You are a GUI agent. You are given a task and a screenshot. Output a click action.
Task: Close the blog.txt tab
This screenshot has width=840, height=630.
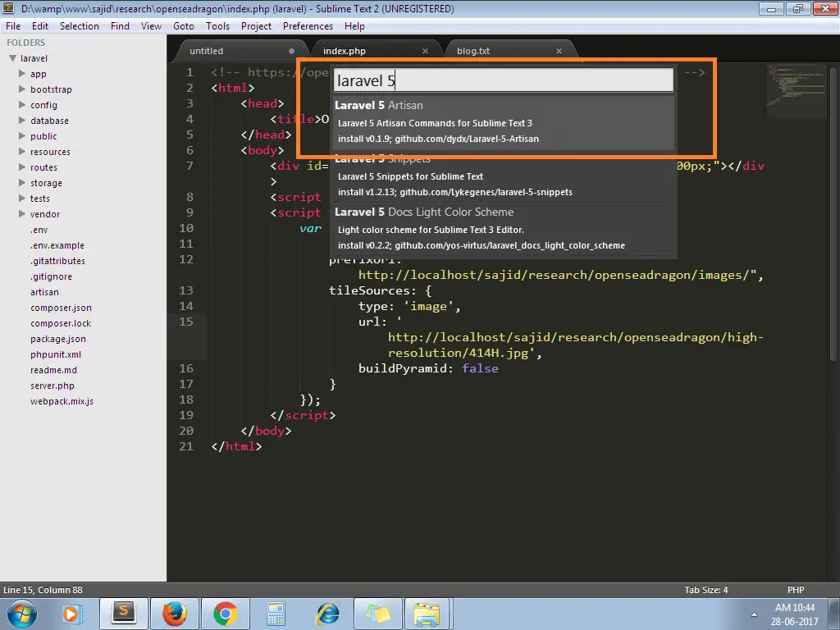tap(559, 51)
